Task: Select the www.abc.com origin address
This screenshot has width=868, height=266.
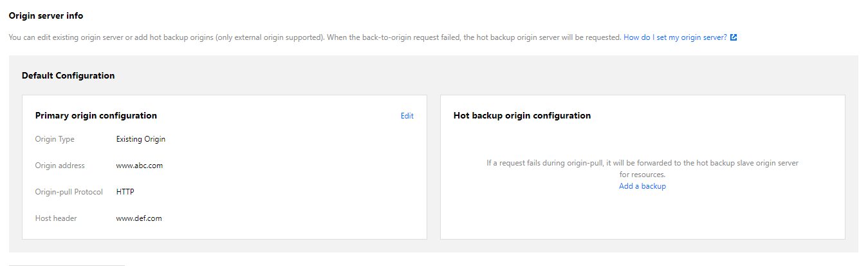Action: click(140, 166)
